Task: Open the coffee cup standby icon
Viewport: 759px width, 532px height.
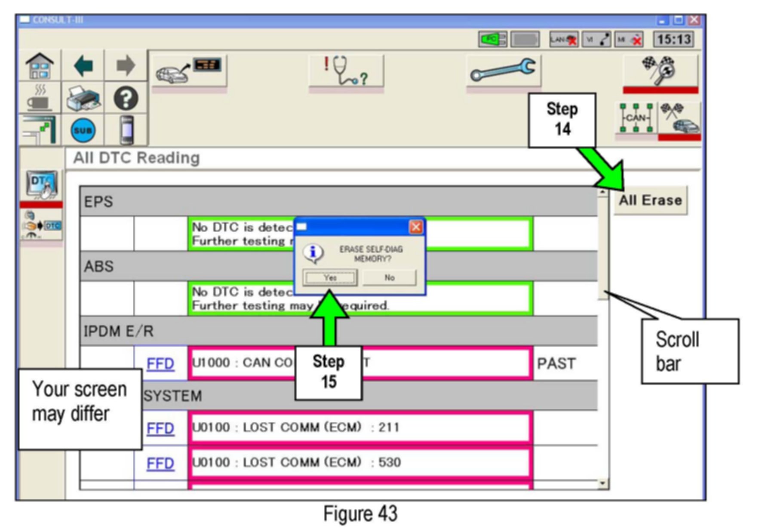Action: coord(40,98)
